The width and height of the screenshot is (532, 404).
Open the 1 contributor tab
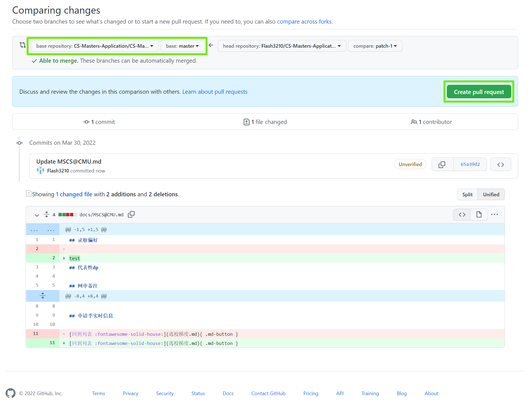coord(431,122)
